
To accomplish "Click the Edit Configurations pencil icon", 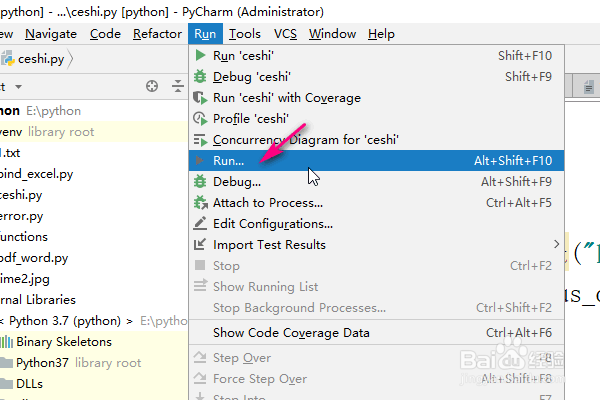I will [199, 224].
